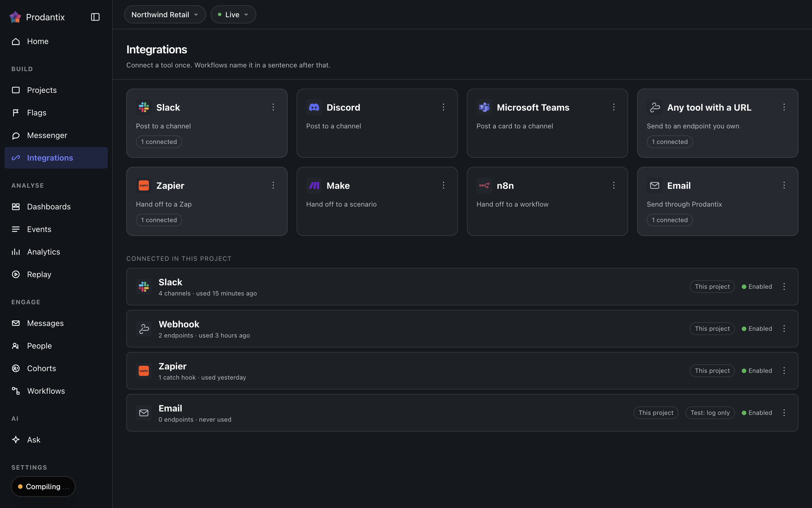Click the Email card's 1 connected badge
The width and height of the screenshot is (812, 508).
point(670,220)
